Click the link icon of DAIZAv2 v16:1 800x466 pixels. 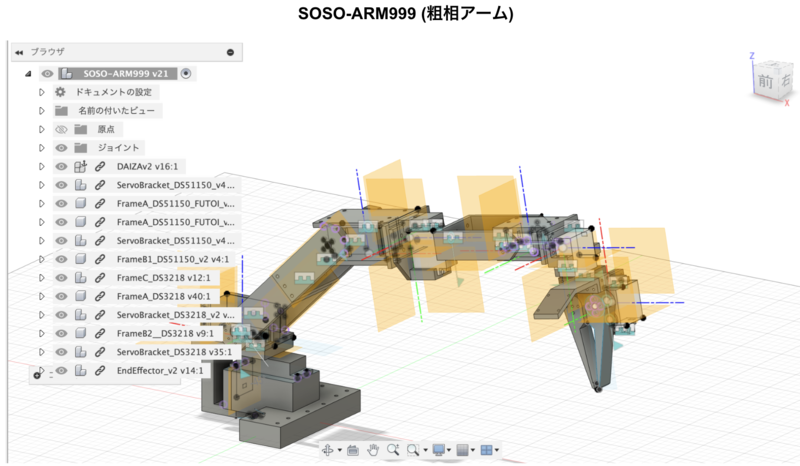coord(100,166)
